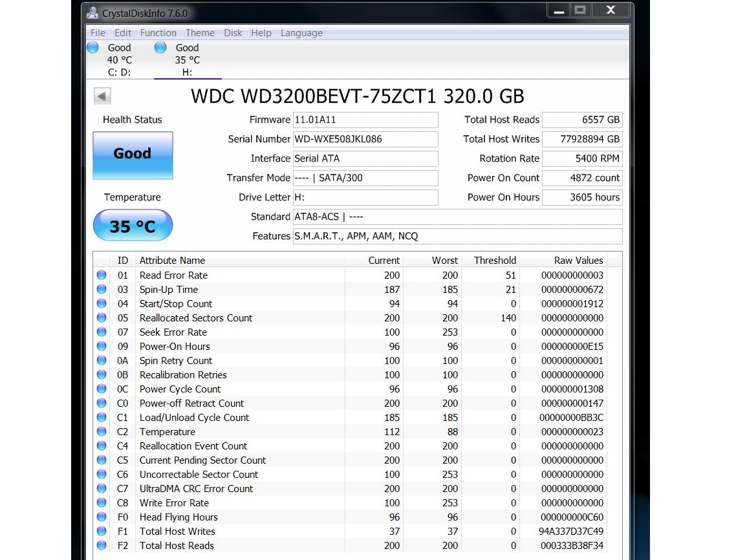Select the H: disk status orb

click(161, 47)
